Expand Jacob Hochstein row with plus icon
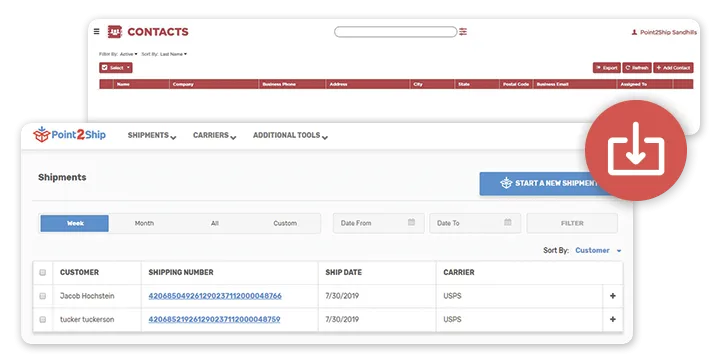 click(x=613, y=296)
